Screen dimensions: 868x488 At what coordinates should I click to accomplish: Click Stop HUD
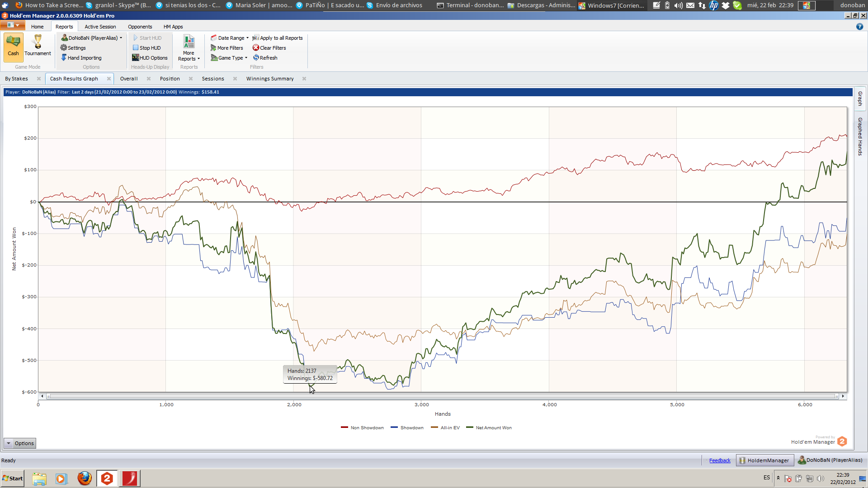pos(147,48)
